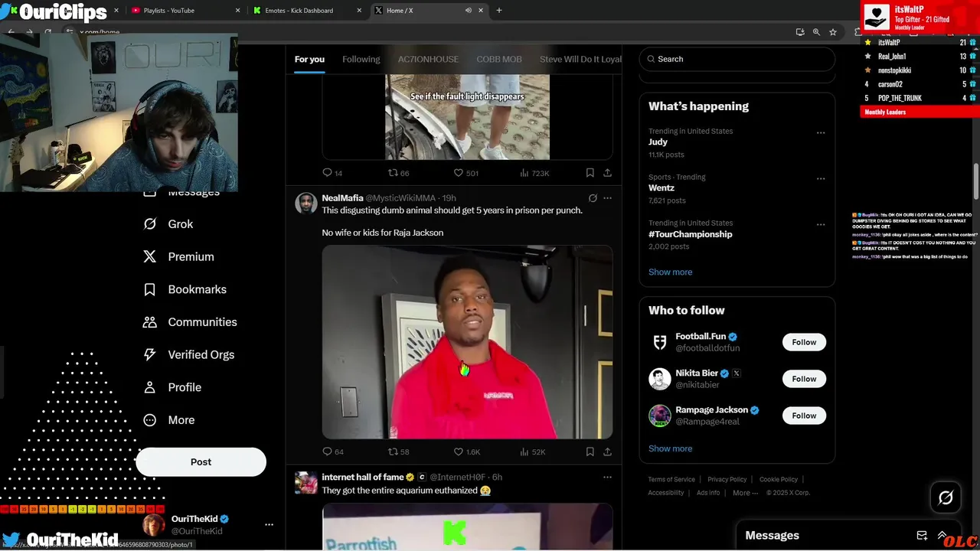
Task: Open Grok floating button near Messages
Action: point(946,498)
